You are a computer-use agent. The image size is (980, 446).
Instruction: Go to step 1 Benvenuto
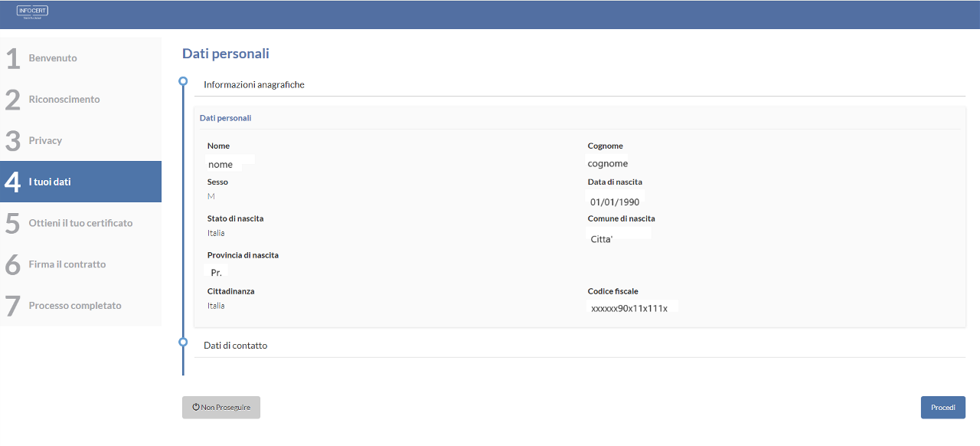click(53, 58)
